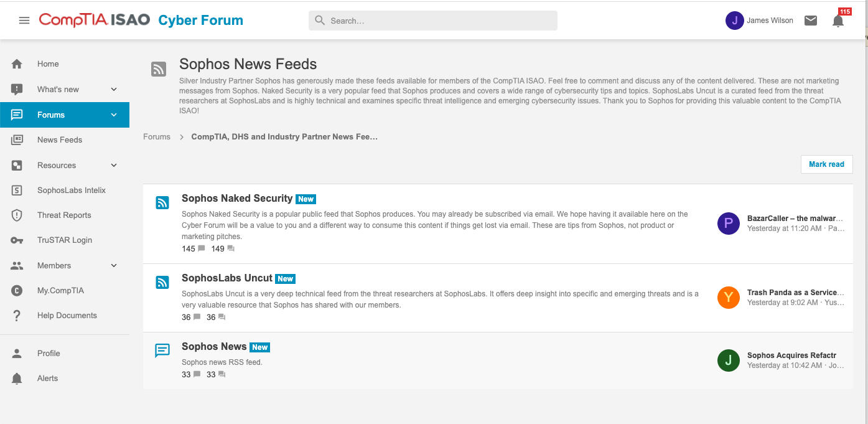Click the New badge on SophosLabs Uncut
Screen dimensions: 868x424
(286, 279)
